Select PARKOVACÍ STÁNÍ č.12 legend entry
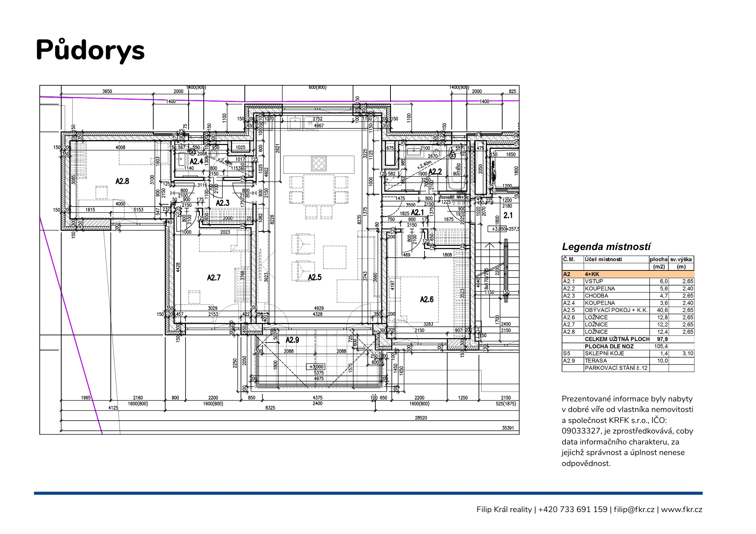 tap(616, 368)
